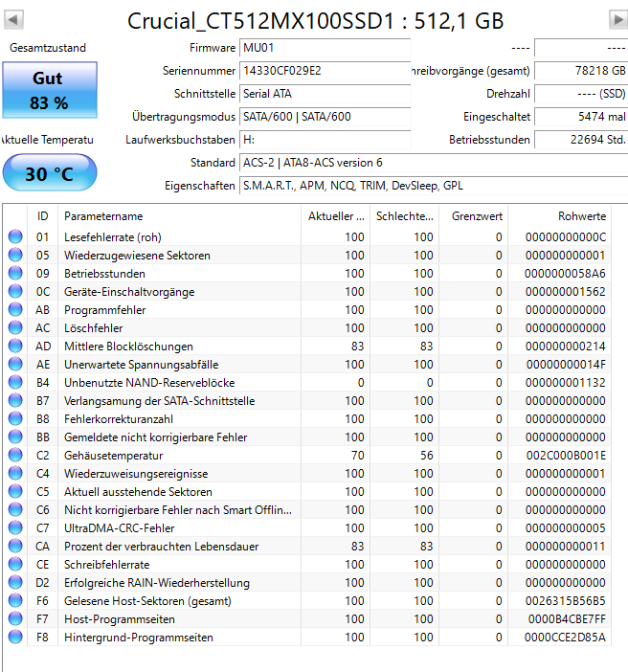
Task: Click the Schnittstelle field Serial ATA
Action: click(325, 94)
